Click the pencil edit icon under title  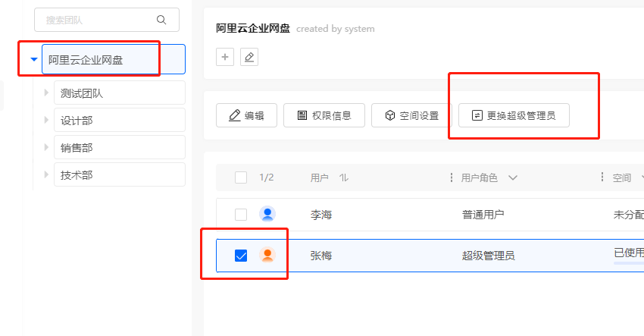249,57
